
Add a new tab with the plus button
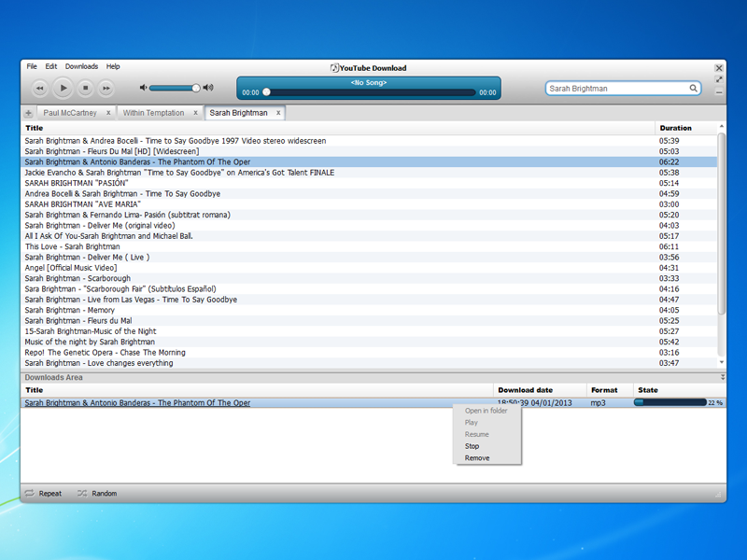pos(29,113)
